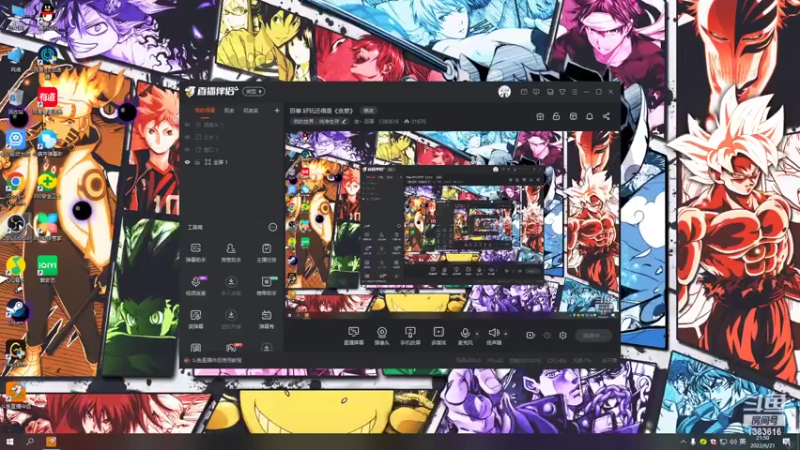800x450 pixels.
Task: Open the Windows Start menu
Action: pos(10,441)
